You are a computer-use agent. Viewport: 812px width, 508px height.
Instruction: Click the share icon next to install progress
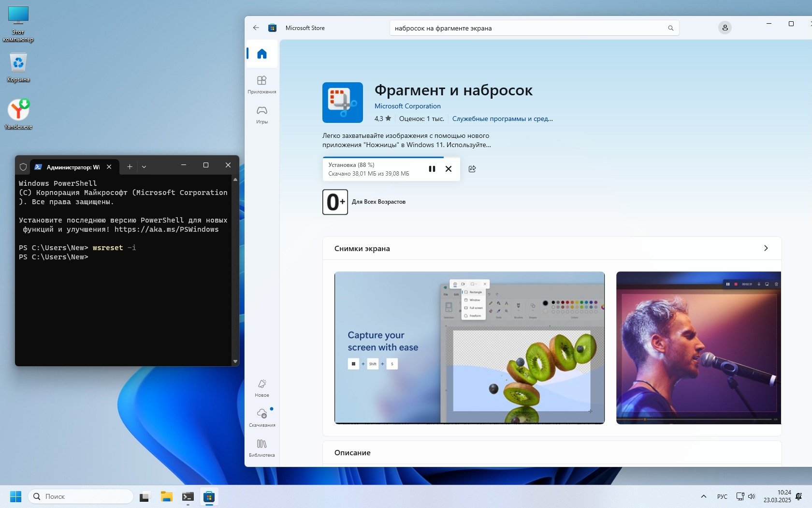pos(472,169)
